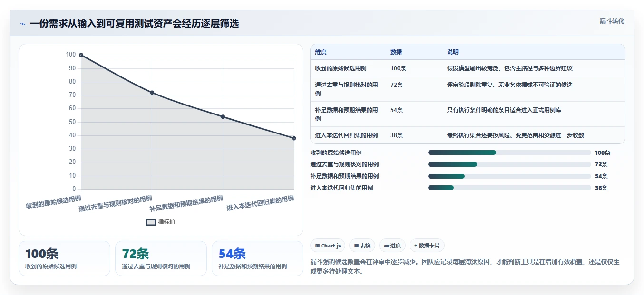Click table cell 收到的原始候选用例
Screen dimensions: 644x295
pyautogui.click(x=347, y=68)
